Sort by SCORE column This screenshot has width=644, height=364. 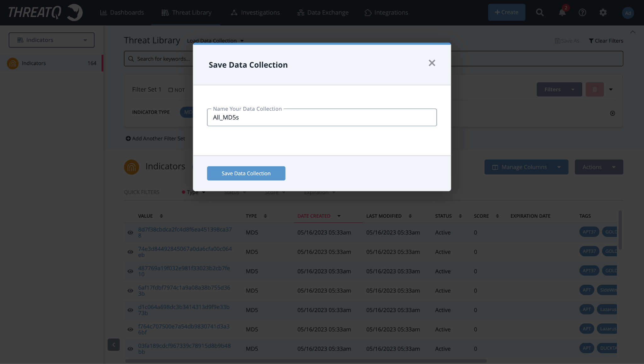tap(497, 216)
